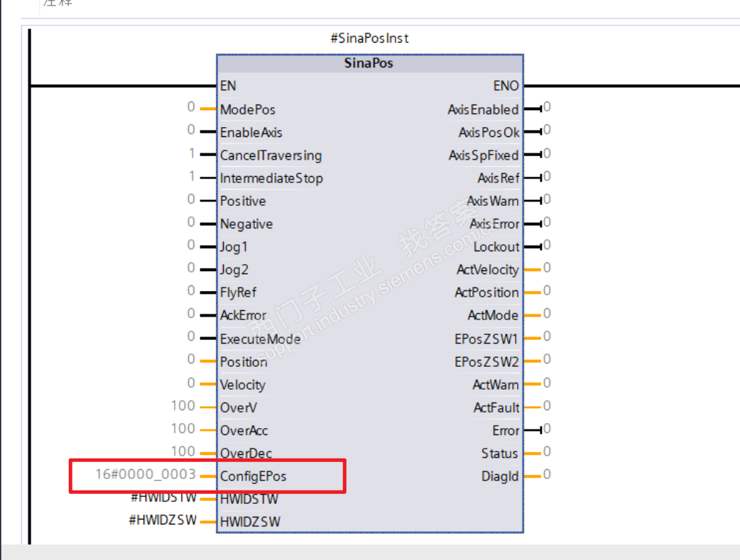The width and height of the screenshot is (740, 560).
Task: Select the HWIDZSW block input pin
Action: point(250,522)
